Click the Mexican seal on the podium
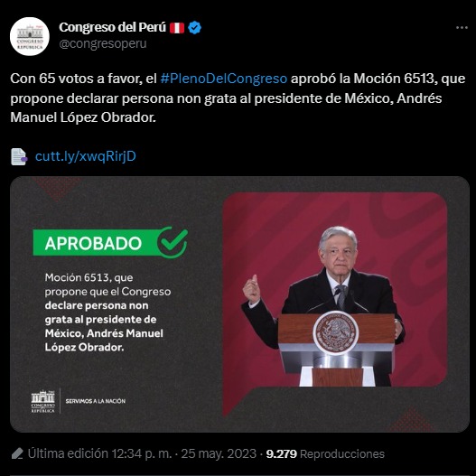 (335, 333)
